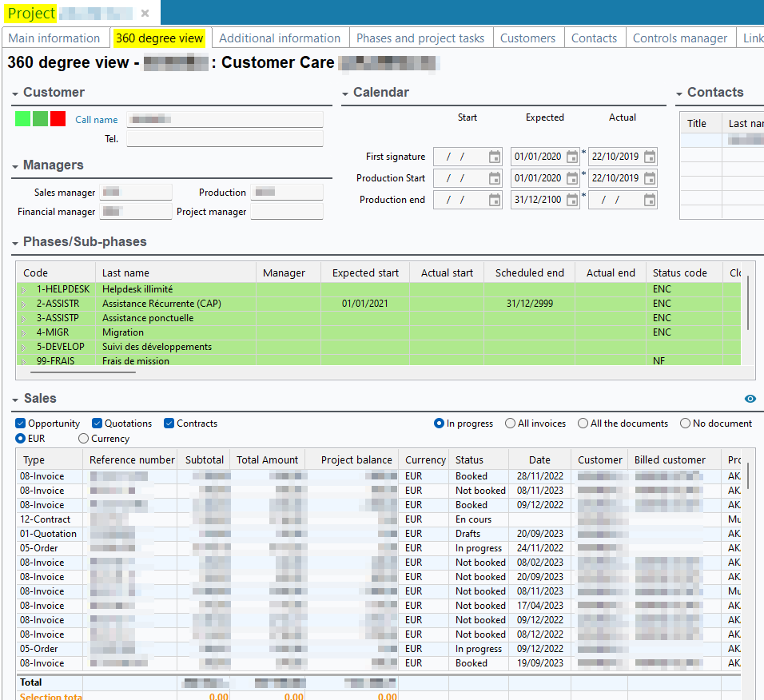
Task: Toggle the Quotations checkbox
Action: (x=97, y=424)
